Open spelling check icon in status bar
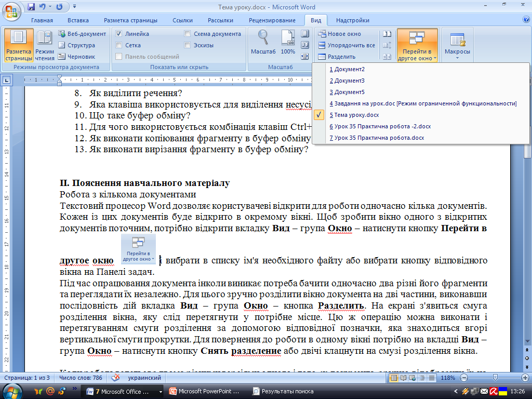 click(x=115, y=378)
